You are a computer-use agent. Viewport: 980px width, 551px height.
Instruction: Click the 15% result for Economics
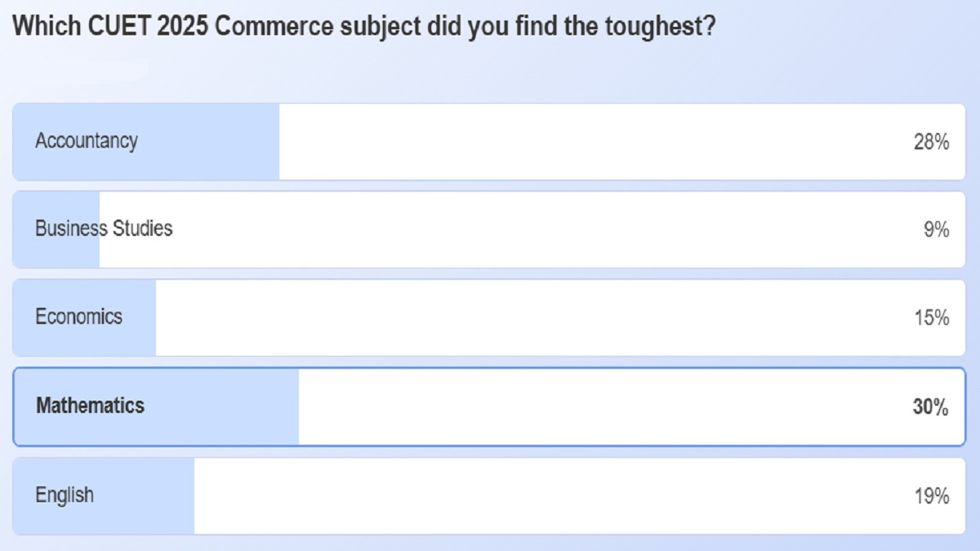931,318
